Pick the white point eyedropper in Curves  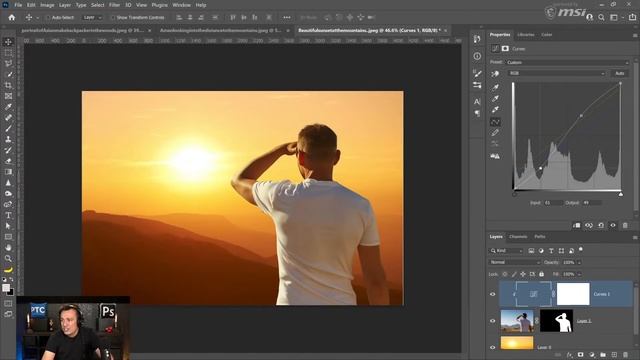(x=495, y=109)
